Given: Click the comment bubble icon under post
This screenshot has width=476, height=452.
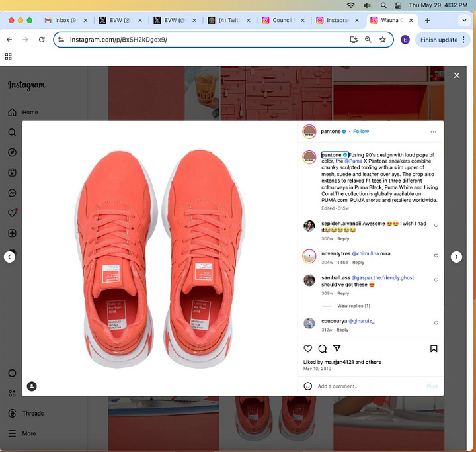Looking at the screenshot, I should click(323, 349).
